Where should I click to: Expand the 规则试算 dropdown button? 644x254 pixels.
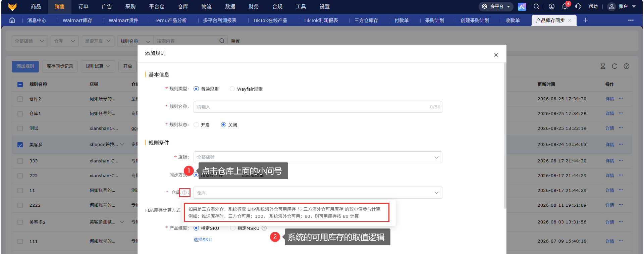tap(98, 66)
